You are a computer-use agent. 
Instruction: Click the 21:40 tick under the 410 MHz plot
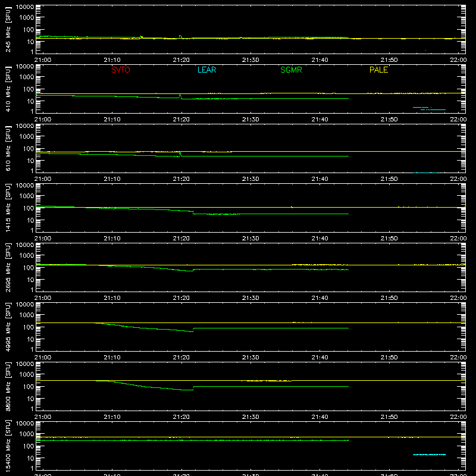(320, 120)
